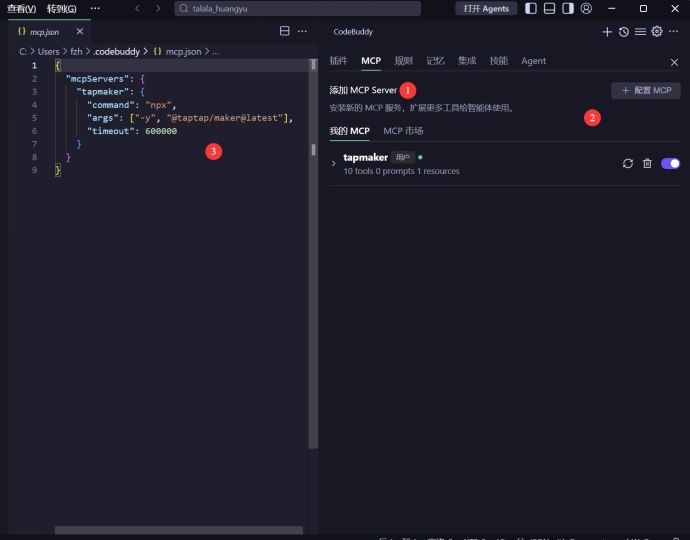Click the 配置 MCP button
The width and height of the screenshot is (690, 540).
pos(646,91)
